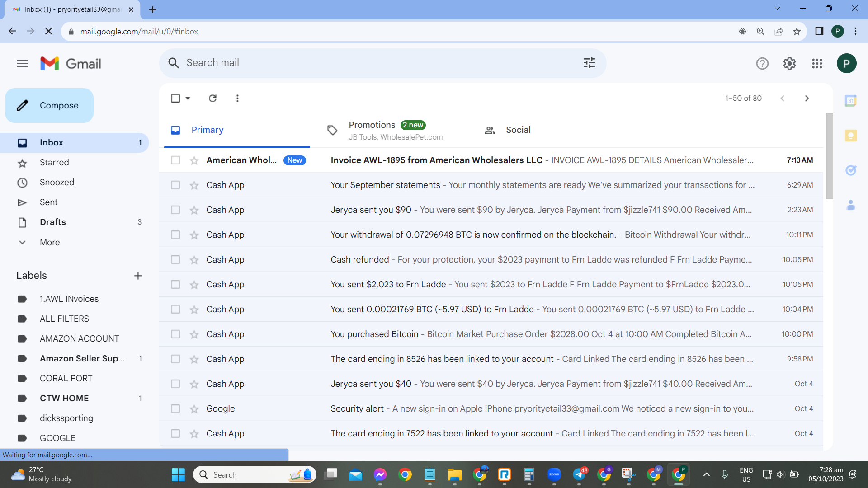Viewport: 868px width, 488px height.
Task: Open the select-all dropdown arrow
Action: pyautogui.click(x=188, y=98)
